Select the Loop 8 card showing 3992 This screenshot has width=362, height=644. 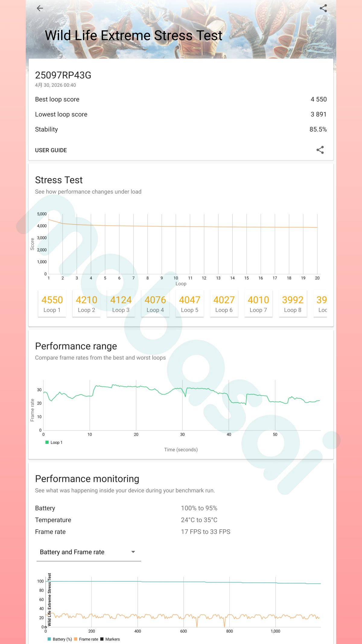(293, 303)
